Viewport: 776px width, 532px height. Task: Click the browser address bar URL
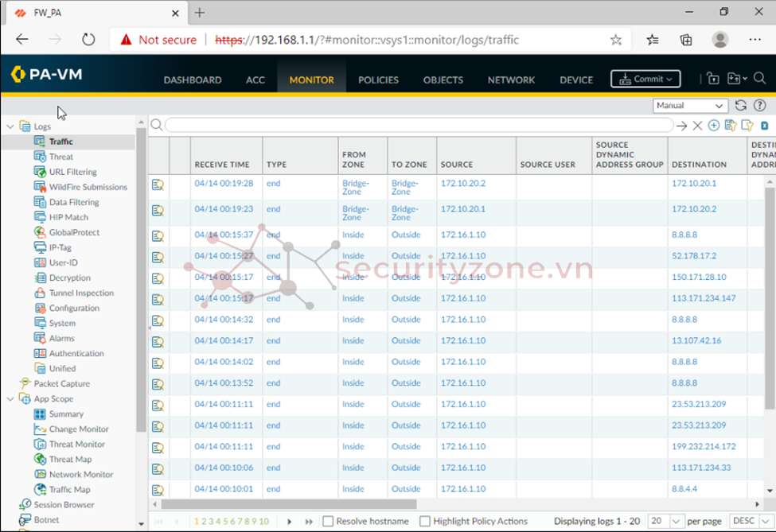tap(367, 40)
